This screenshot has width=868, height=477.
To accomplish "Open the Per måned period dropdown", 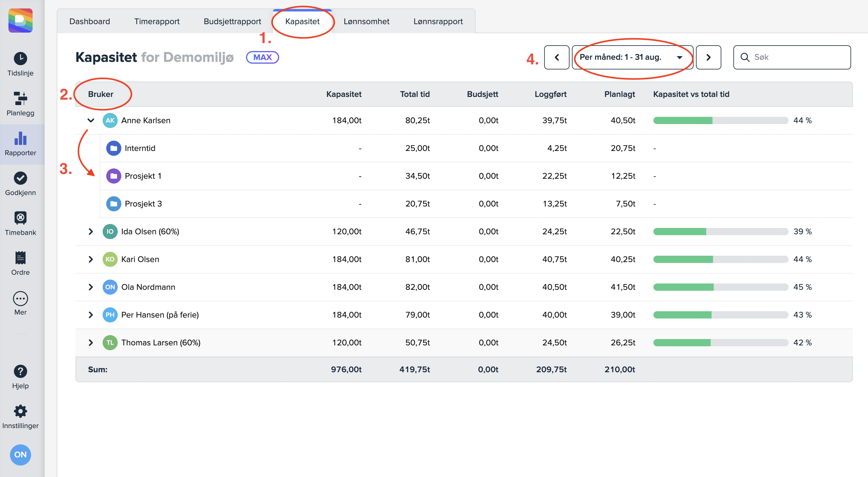I will click(631, 57).
